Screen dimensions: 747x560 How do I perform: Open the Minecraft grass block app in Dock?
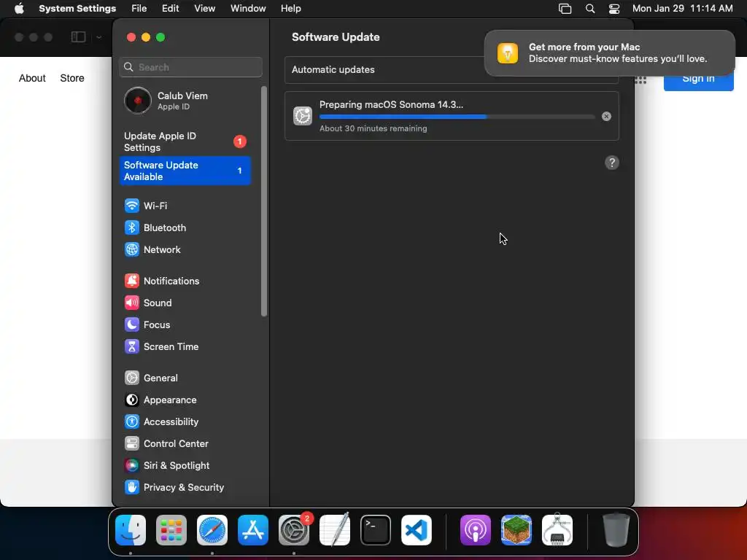[516, 530]
